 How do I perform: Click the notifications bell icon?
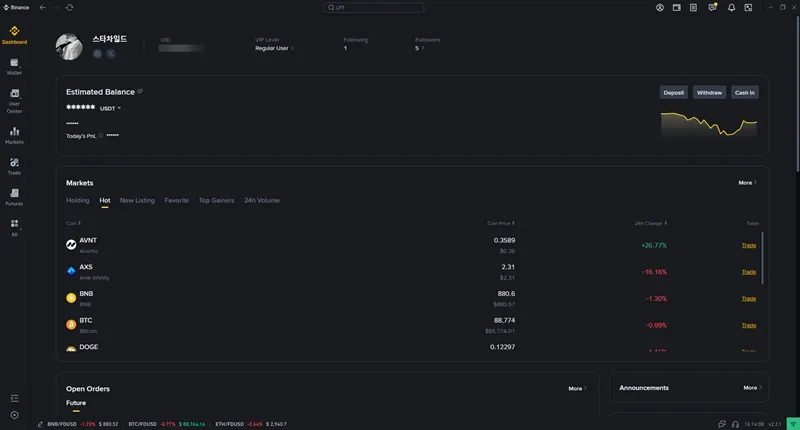pyautogui.click(x=731, y=7)
